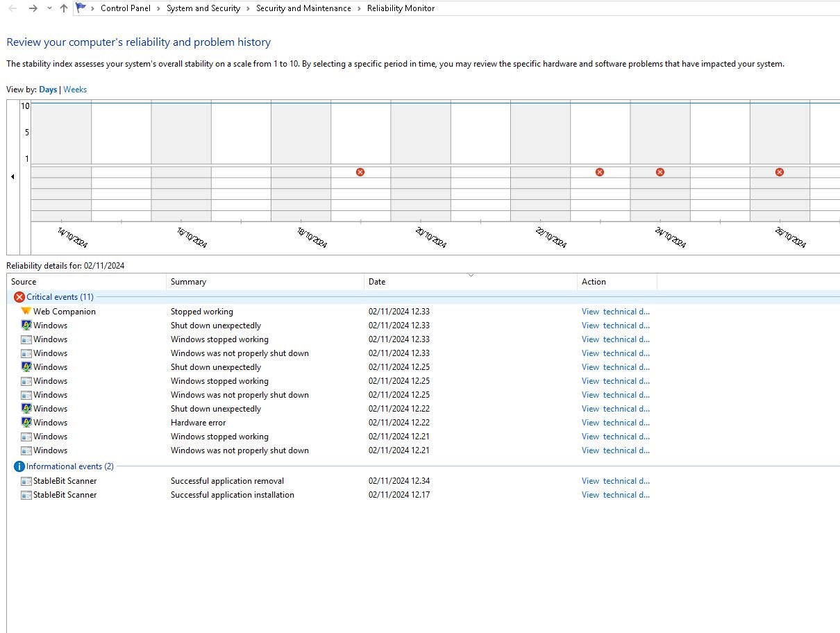840x633 pixels.
Task: Click the StableBit Scanner installation row icon
Action: point(26,495)
